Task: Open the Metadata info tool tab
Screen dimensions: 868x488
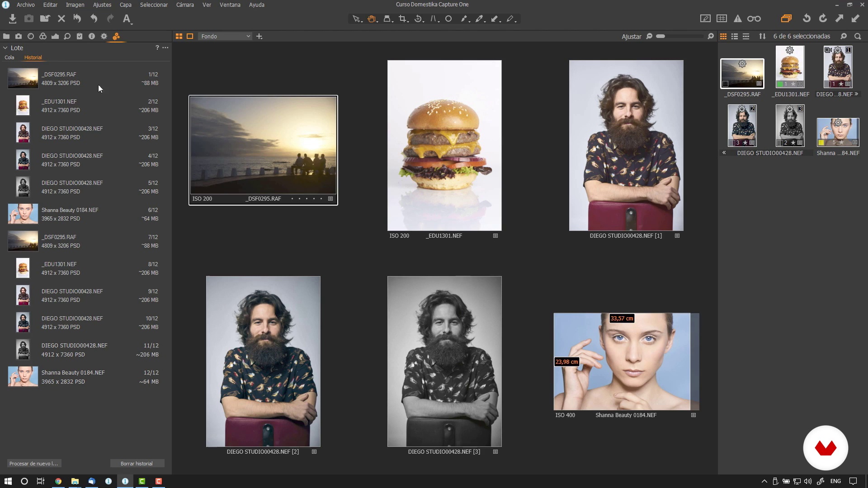Action: point(92,36)
